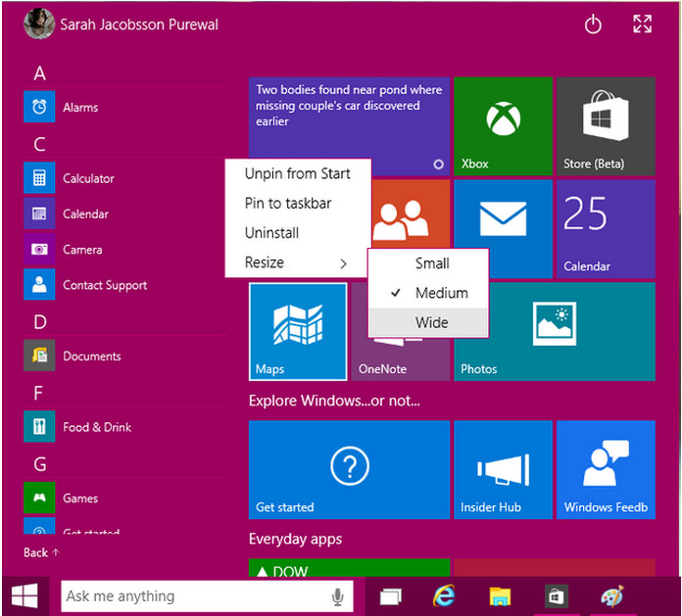Choose Wide tile size

click(428, 322)
